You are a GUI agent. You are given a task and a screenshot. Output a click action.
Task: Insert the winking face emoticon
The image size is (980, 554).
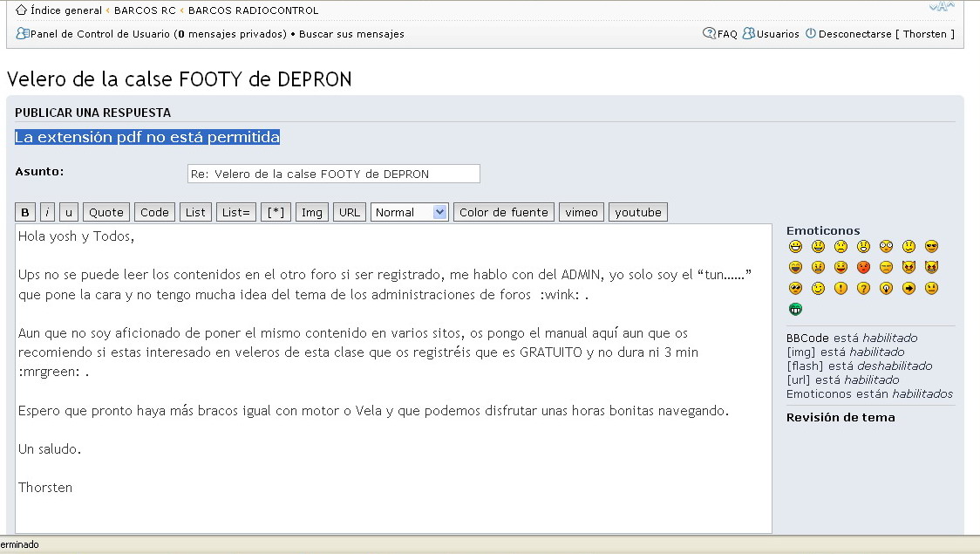pos(818,288)
